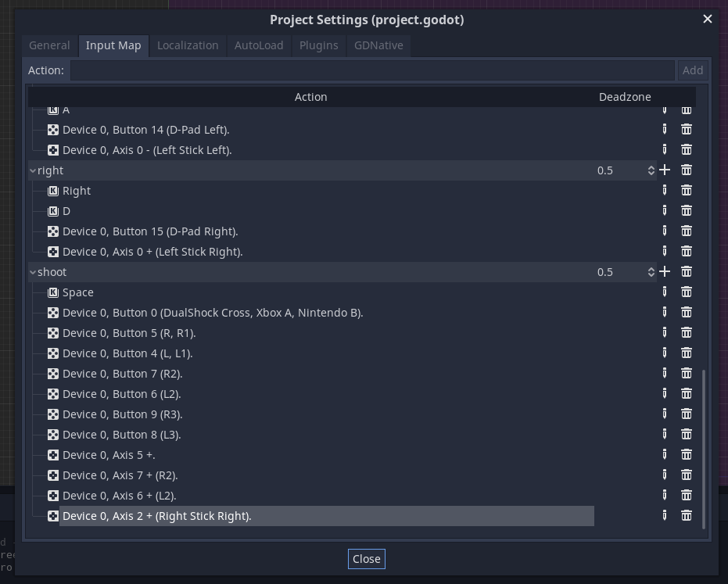Remove the Axis 2 + (Right Stick Right) binding
The height and width of the screenshot is (584, 728).
[687, 516]
